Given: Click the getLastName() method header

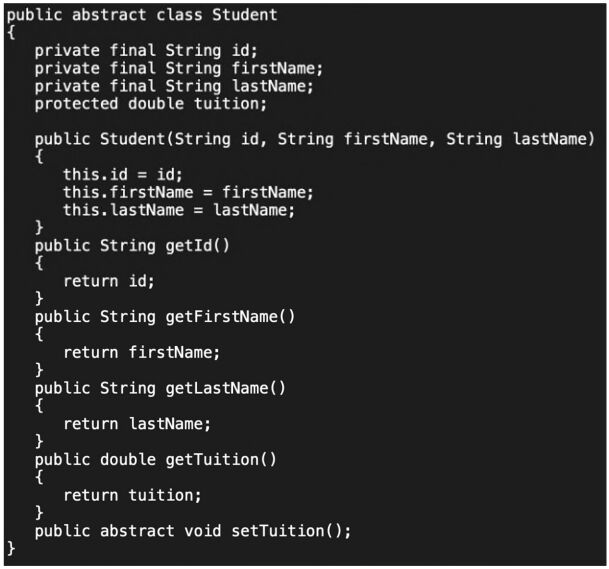Looking at the screenshot, I should [x=160, y=387].
